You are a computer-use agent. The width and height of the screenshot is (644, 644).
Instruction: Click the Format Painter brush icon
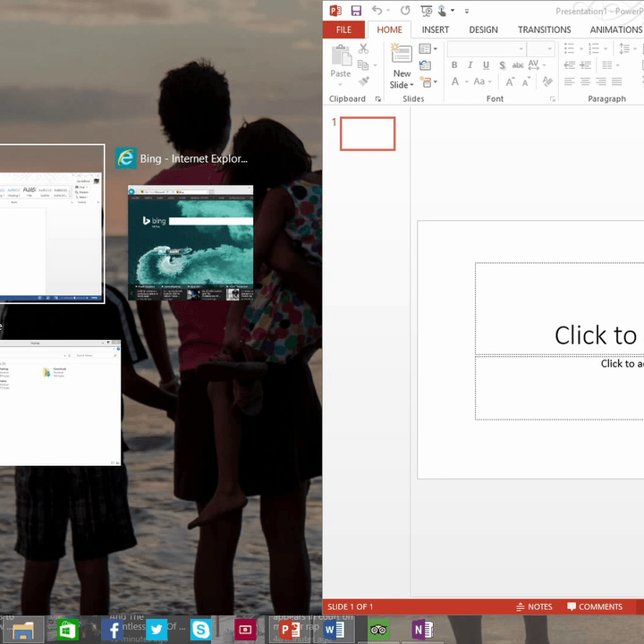(x=363, y=81)
